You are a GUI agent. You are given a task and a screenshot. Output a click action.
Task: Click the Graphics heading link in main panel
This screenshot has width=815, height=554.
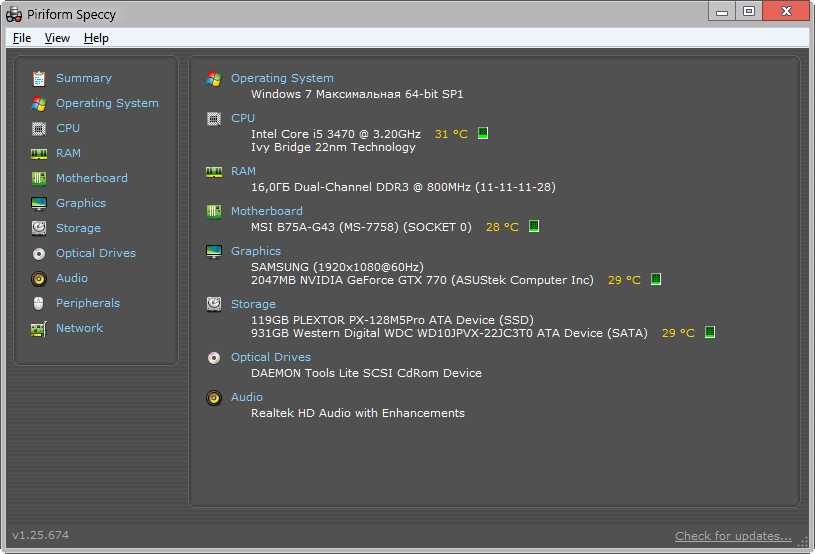point(256,251)
